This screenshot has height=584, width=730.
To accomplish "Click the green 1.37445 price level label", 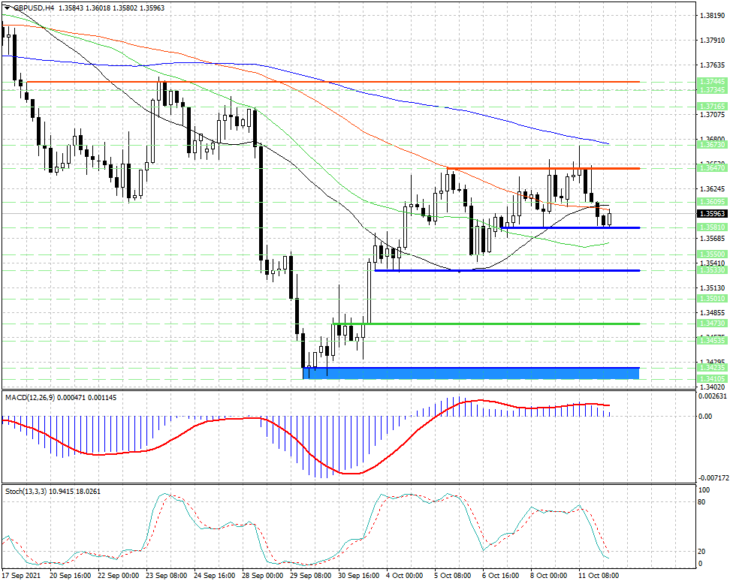I will pos(712,81).
